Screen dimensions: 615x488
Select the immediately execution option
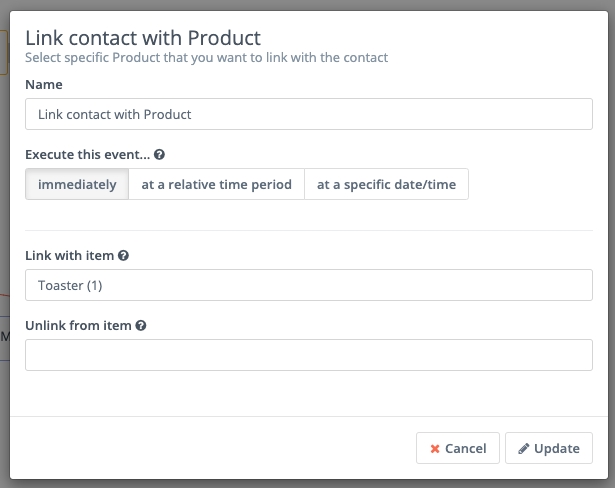pos(77,184)
